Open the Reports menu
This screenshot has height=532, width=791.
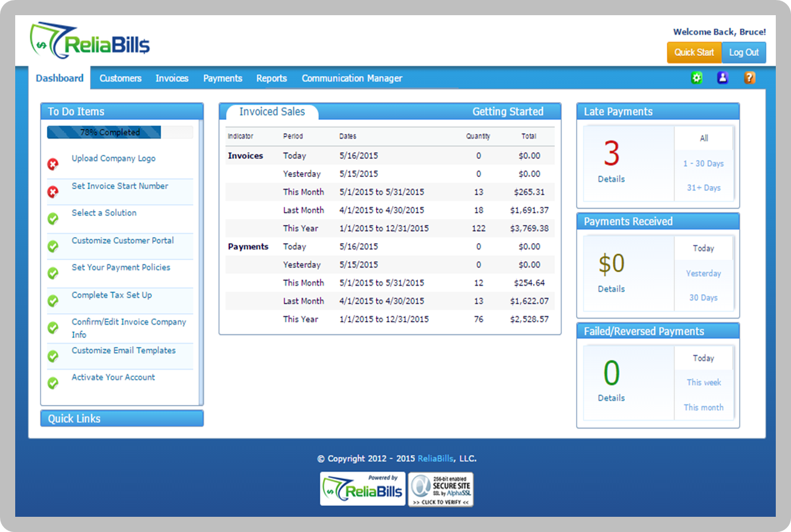coord(271,78)
